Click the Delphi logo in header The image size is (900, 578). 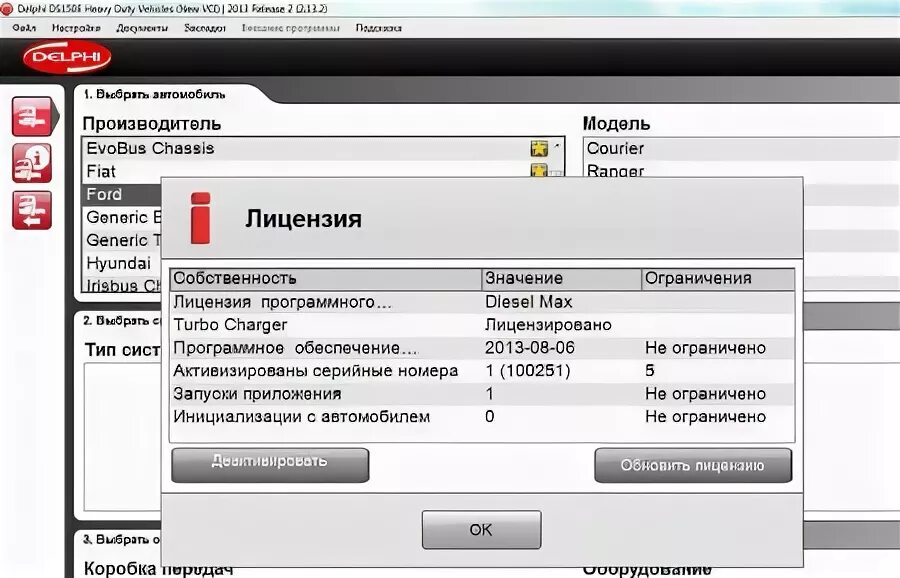[x=67, y=57]
